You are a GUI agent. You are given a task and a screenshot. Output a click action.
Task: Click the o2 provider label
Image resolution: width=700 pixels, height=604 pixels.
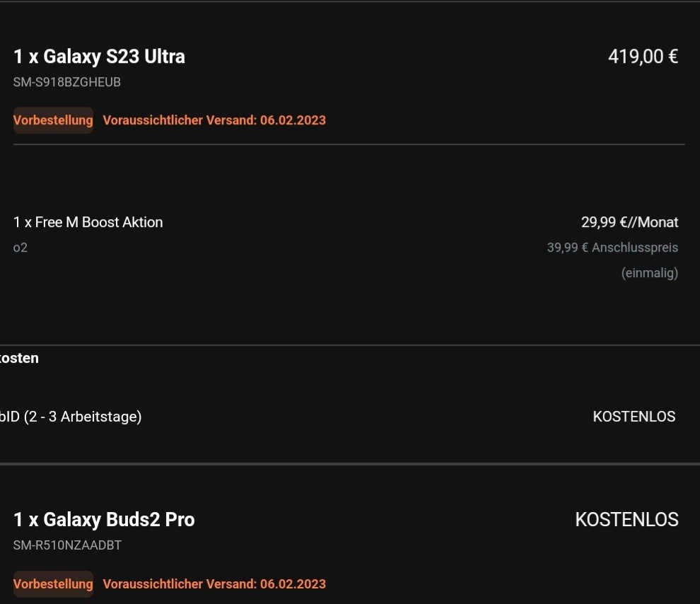(21, 248)
